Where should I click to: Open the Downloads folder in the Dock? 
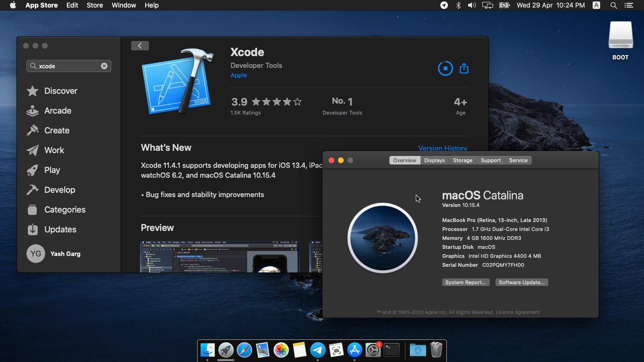coord(418,350)
